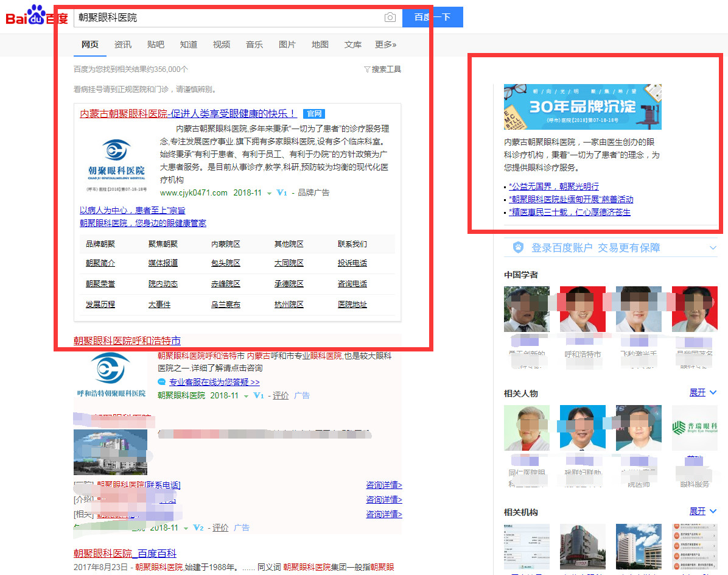The height and width of the screenshot is (575, 728).
Task: Expand dropdown arrow after 朝聚眼科医院 2018-11
Action: point(246,396)
